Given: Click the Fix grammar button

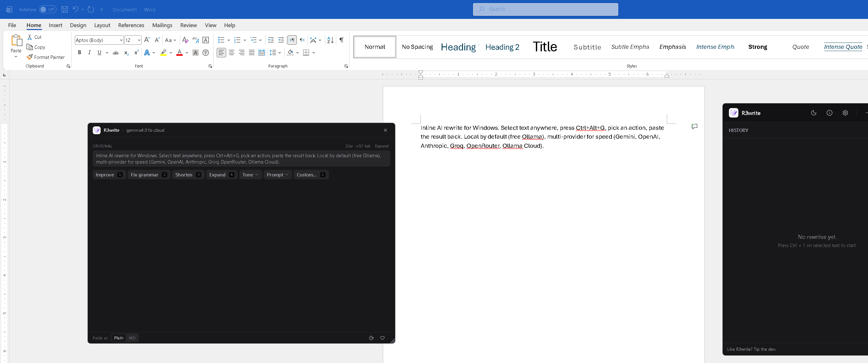Looking at the screenshot, I should pyautogui.click(x=149, y=175).
